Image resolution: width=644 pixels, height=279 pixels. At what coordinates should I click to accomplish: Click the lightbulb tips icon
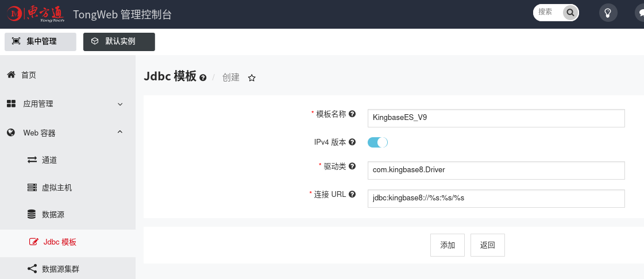608,13
